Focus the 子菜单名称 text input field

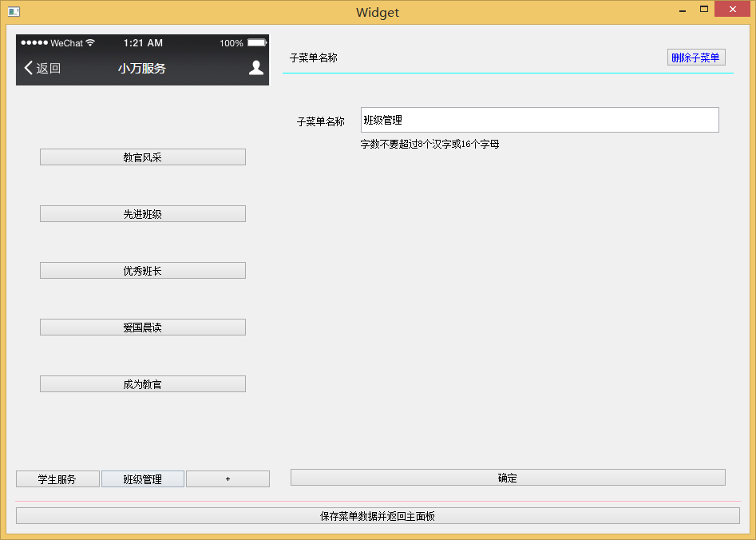540,120
